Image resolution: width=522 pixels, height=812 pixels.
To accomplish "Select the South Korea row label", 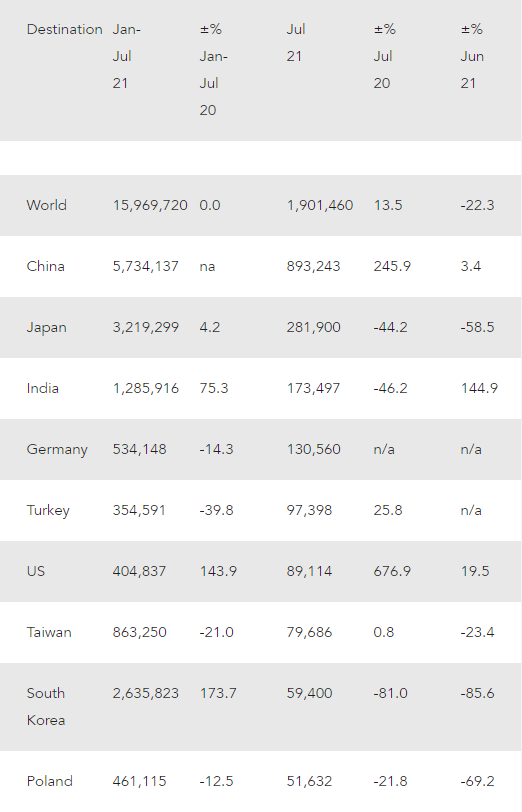I will coord(46,707).
